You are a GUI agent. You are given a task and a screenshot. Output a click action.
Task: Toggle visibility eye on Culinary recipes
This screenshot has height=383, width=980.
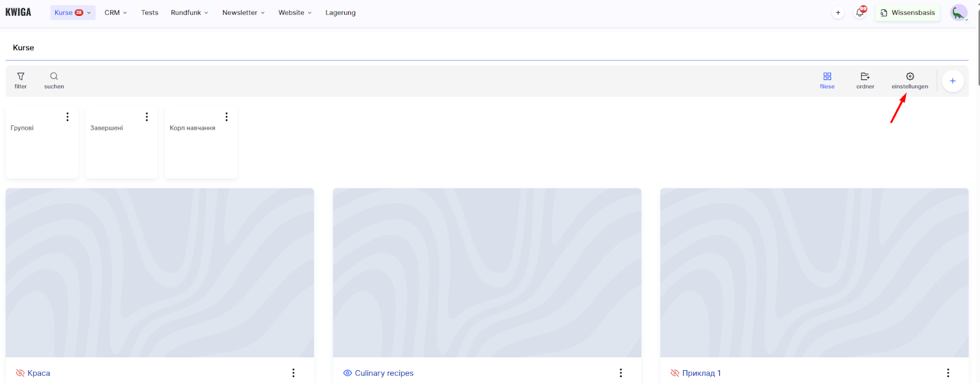click(347, 373)
